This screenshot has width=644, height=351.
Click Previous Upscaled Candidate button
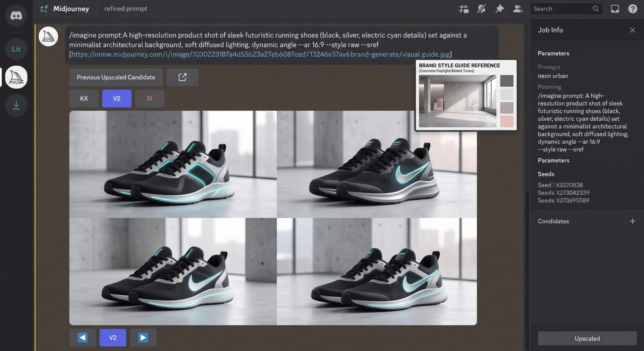point(116,77)
